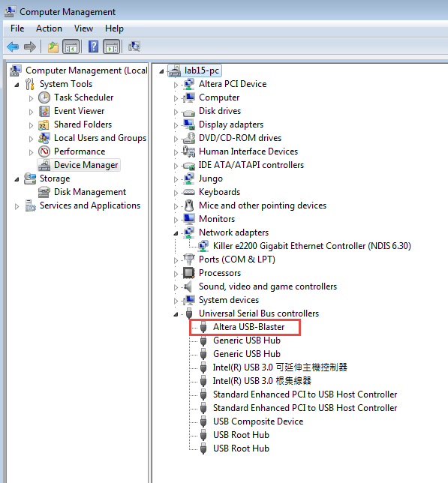Select the Computer category label
The width and height of the screenshot is (448, 483).
pyautogui.click(x=219, y=97)
